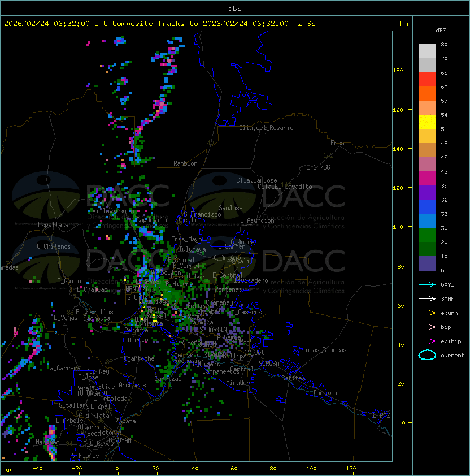Click the 'Agrelo' map label

coord(138,340)
